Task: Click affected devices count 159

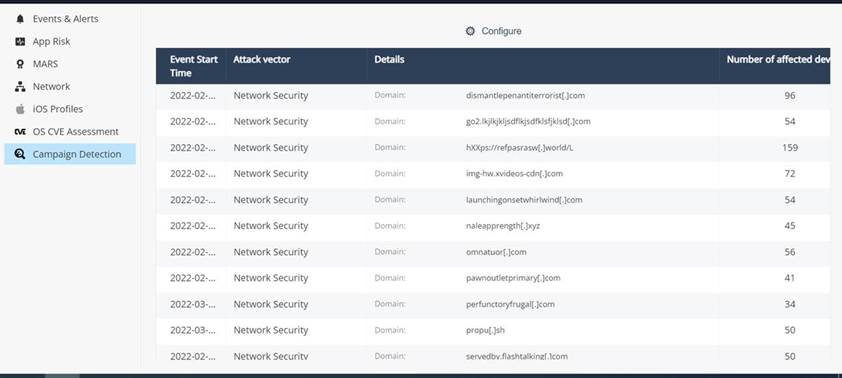Action: pyautogui.click(x=789, y=148)
